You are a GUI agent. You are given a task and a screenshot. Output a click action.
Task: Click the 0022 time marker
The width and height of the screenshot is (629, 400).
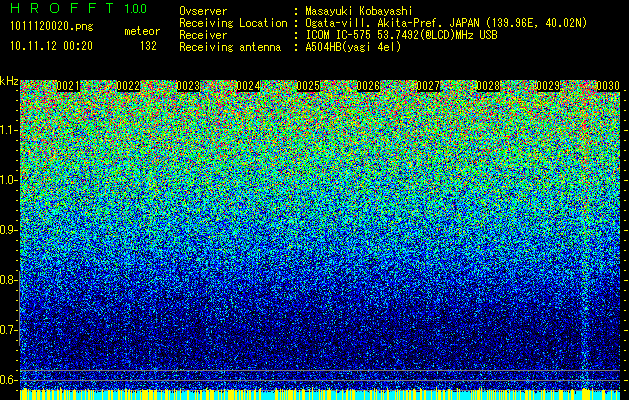click(128, 86)
